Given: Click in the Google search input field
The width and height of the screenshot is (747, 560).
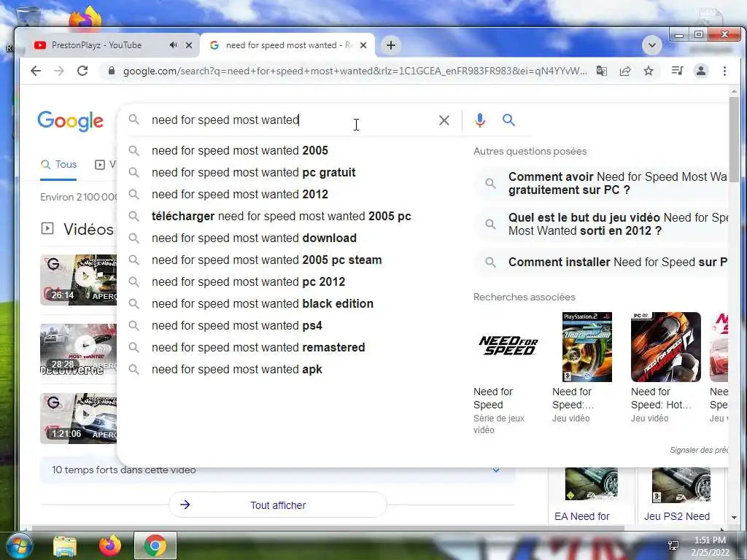Looking at the screenshot, I should [x=290, y=120].
